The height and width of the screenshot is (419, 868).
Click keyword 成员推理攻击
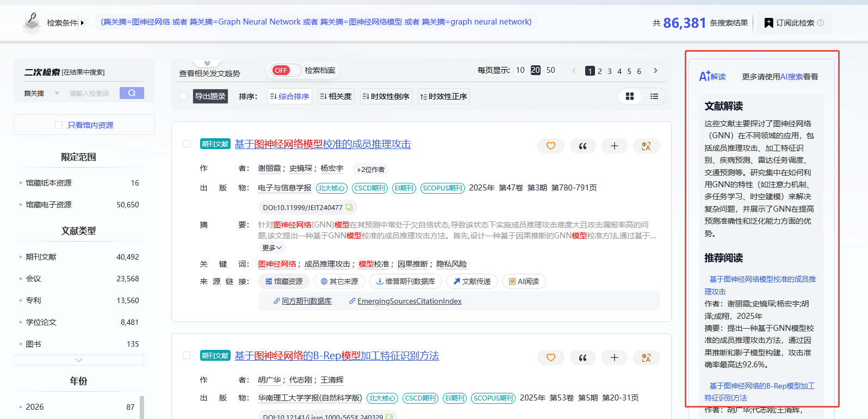pos(327,264)
